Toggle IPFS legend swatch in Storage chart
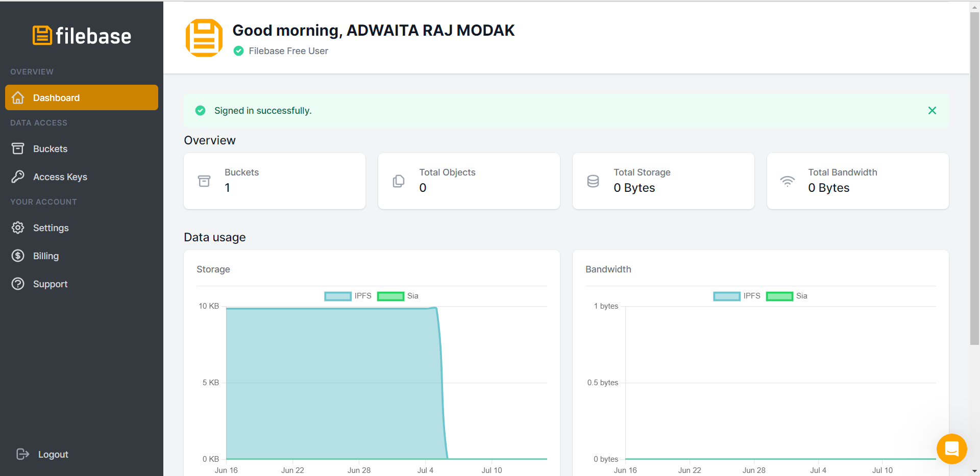The height and width of the screenshot is (476, 980). tap(338, 296)
